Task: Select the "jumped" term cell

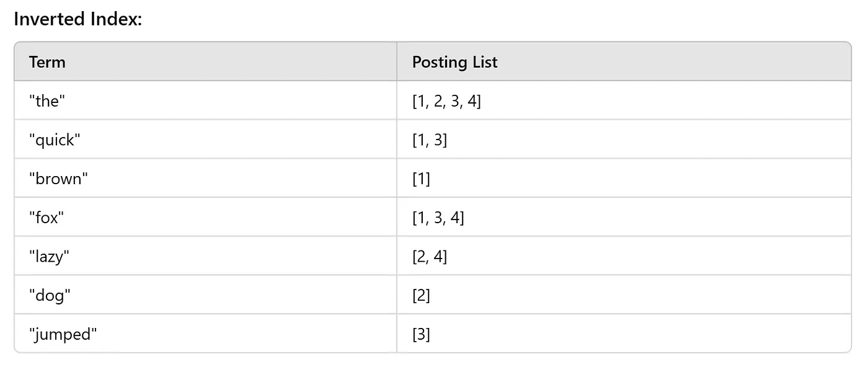Action: [63, 335]
